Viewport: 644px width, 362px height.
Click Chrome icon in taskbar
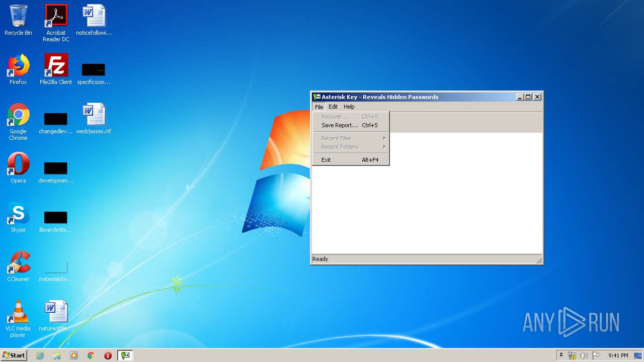pyautogui.click(x=91, y=355)
